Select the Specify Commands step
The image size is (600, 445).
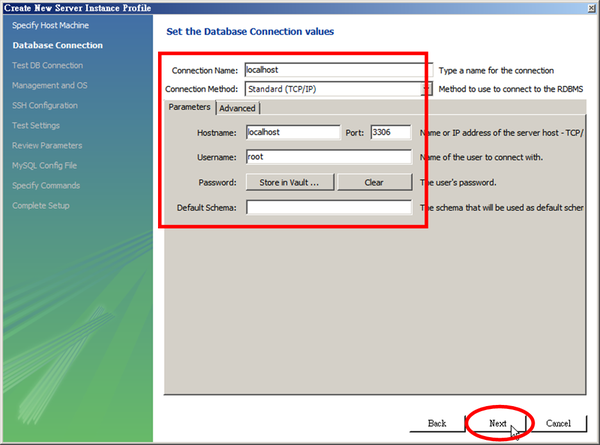46,186
